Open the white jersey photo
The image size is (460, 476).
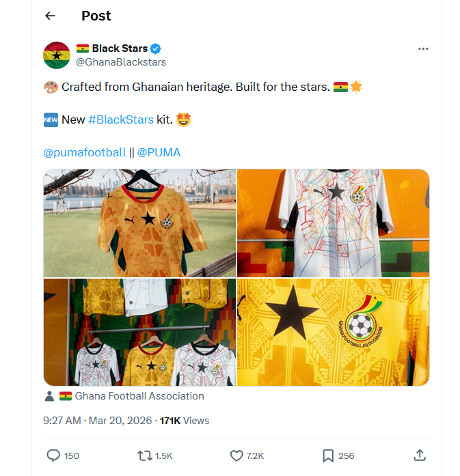333,223
